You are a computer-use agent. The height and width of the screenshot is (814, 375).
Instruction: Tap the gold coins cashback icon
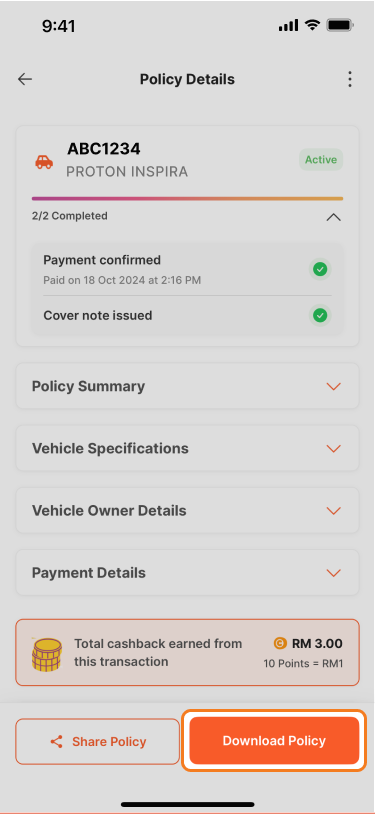47,654
